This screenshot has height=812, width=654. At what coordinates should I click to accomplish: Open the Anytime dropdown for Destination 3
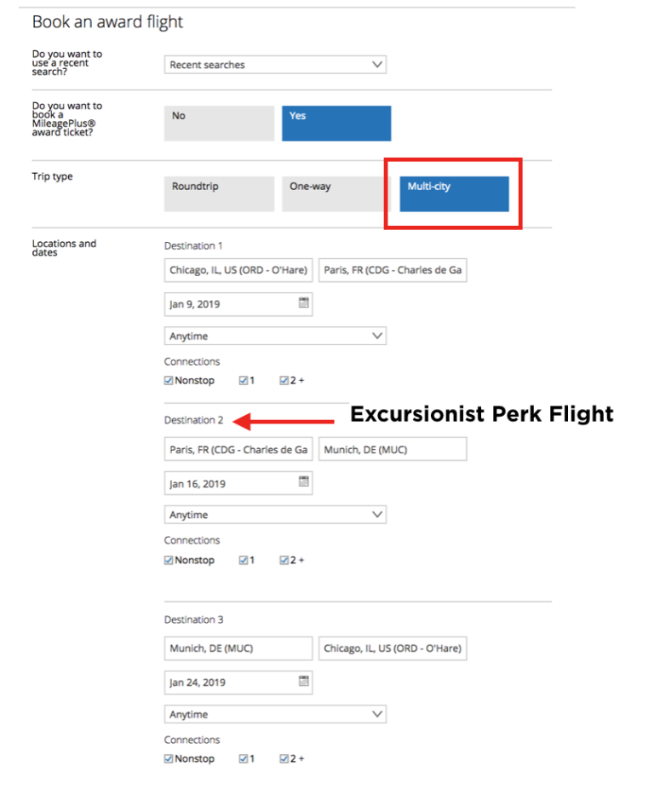point(274,713)
